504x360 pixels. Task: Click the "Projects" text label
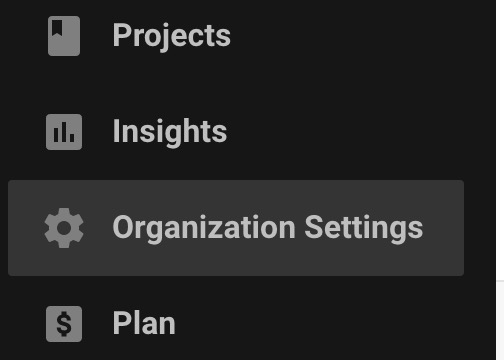click(172, 36)
